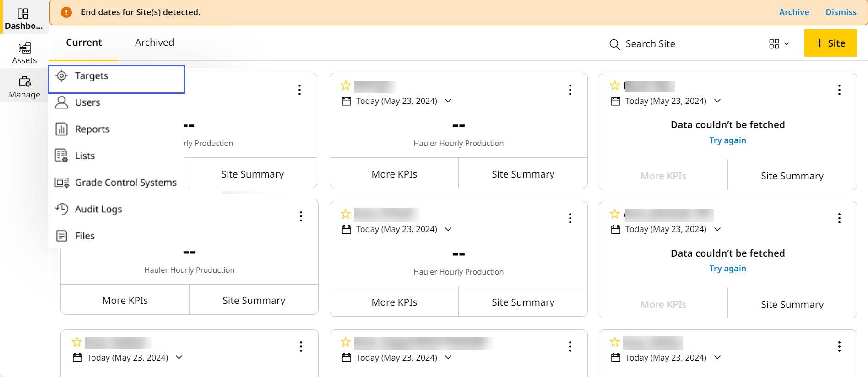
Task: Select the Reports chart icon in the menu
Action: pos(61,129)
